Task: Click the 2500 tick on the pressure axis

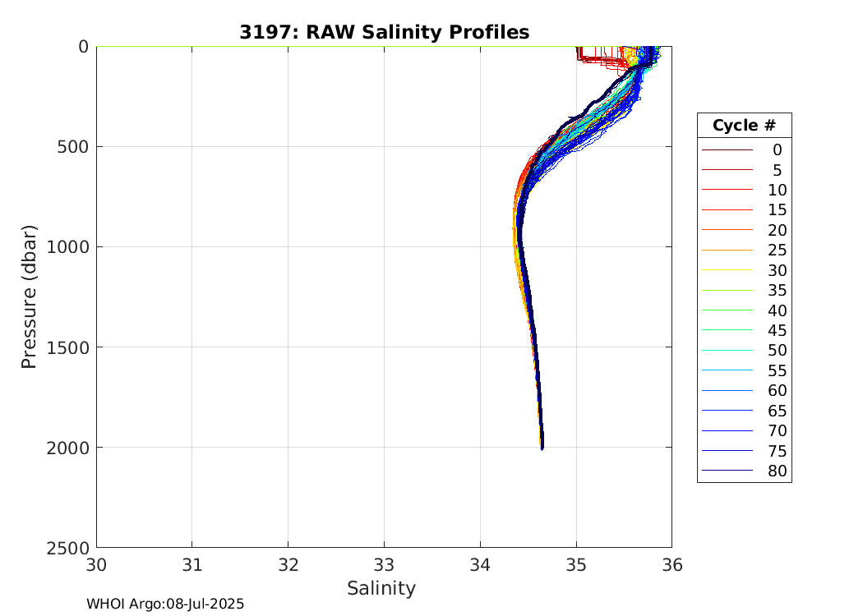Action: (72, 548)
